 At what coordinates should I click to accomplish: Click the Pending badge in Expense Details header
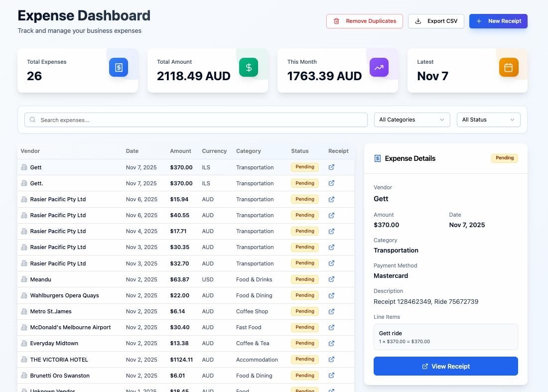(504, 158)
